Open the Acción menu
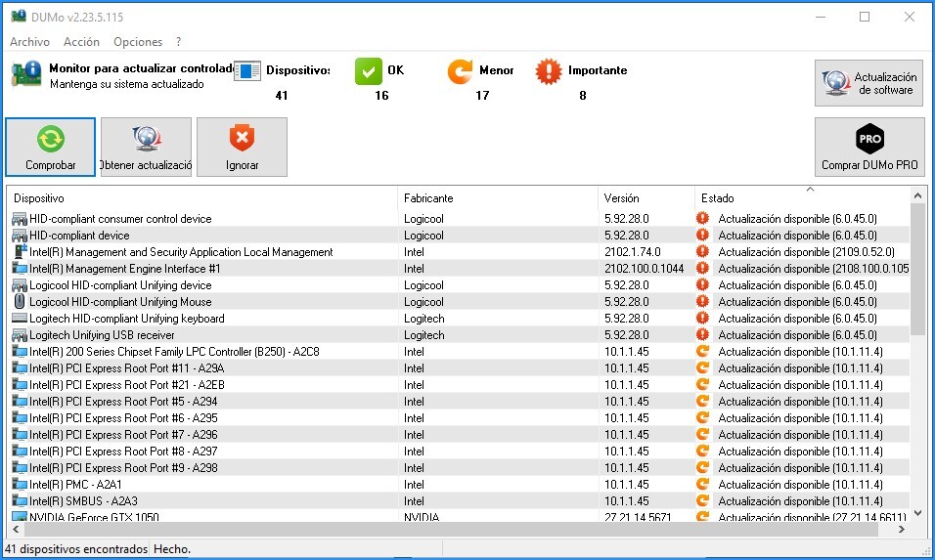 (81, 42)
